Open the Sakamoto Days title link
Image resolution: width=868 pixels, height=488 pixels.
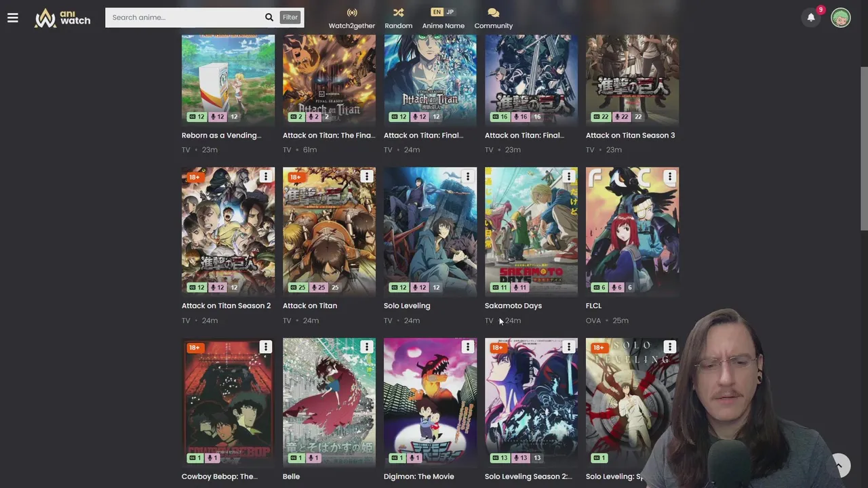pos(513,306)
